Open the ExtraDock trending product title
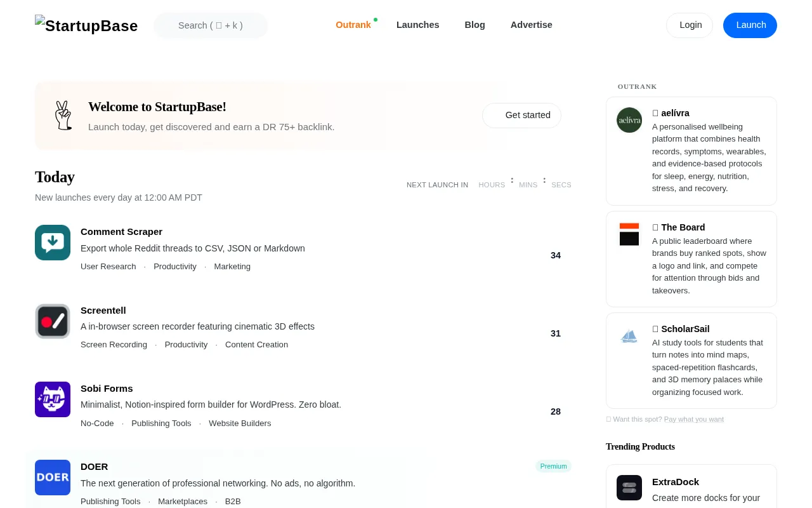The image size is (812, 508). pos(676,482)
